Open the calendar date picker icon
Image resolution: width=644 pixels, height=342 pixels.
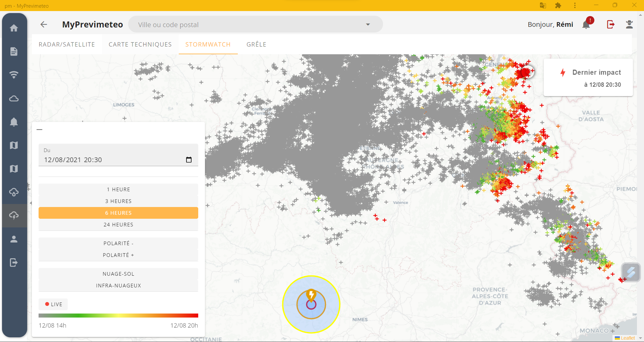pyautogui.click(x=189, y=160)
